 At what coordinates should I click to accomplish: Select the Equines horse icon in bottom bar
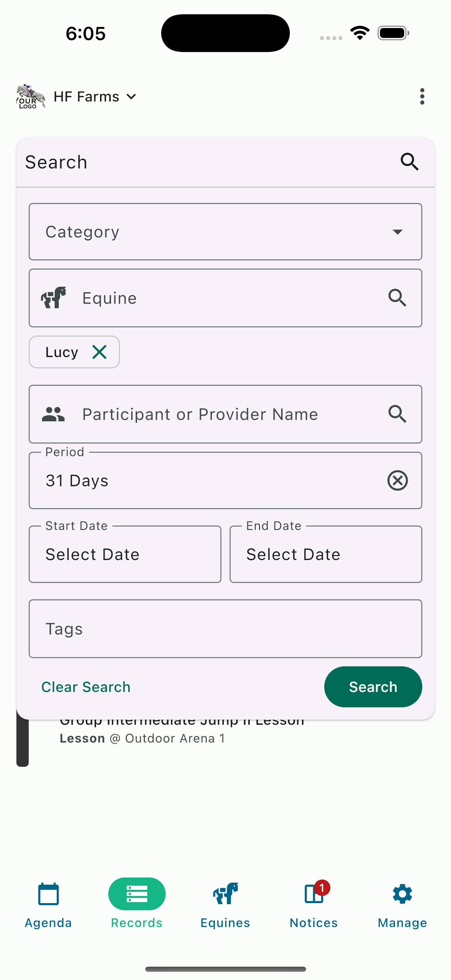click(x=225, y=894)
